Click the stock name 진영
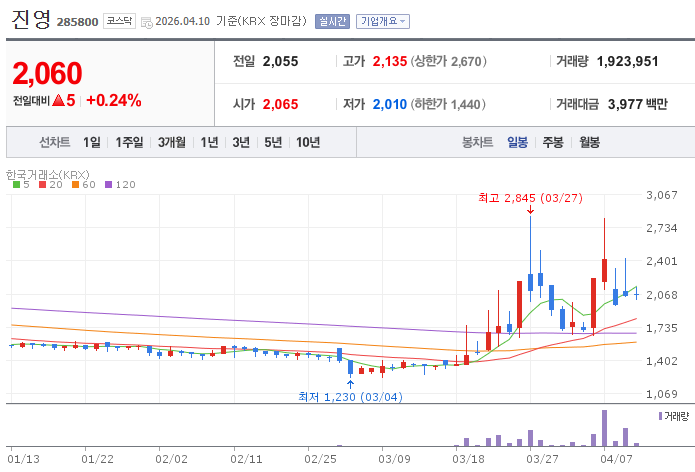695x472 pixels. coord(31,20)
